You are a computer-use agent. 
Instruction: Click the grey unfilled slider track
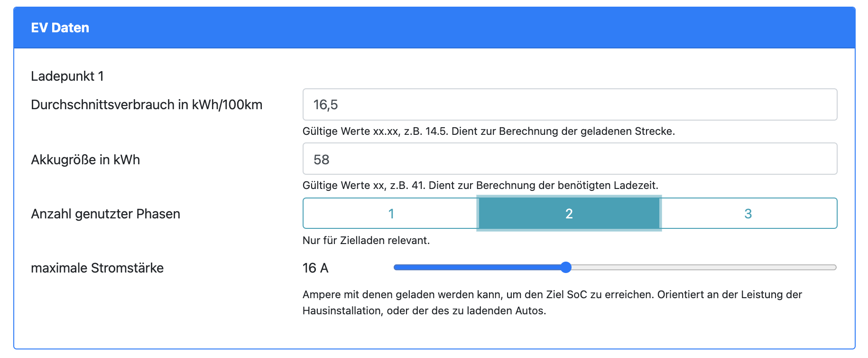[x=702, y=267]
